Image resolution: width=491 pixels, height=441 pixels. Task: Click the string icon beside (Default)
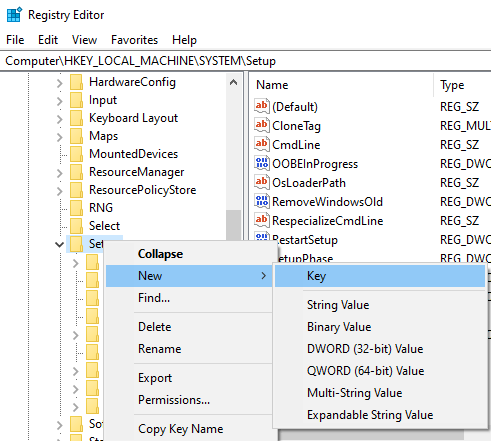(x=261, y=106)
